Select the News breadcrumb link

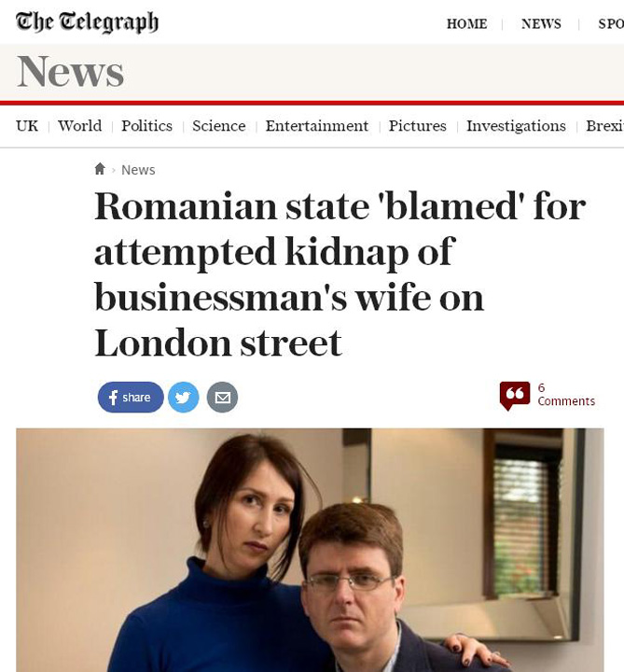pos(138,170)
